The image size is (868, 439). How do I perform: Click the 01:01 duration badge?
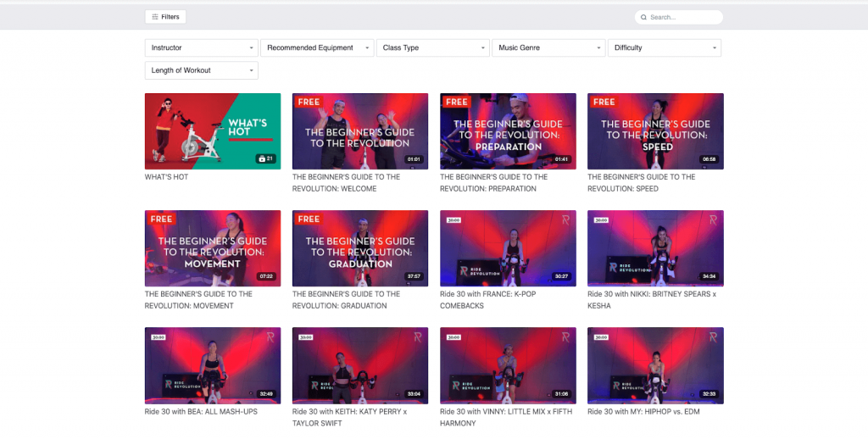click(414, 159)
